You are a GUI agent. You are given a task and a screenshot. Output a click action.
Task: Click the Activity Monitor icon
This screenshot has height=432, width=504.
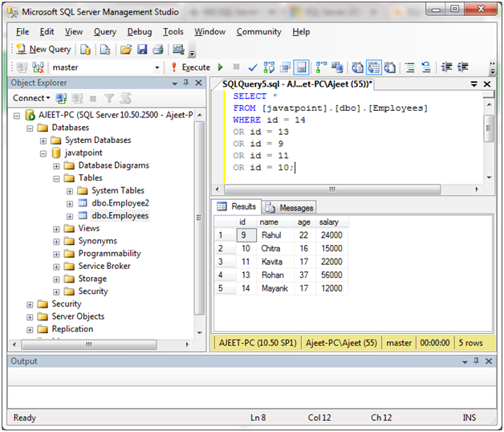[178, 50]
